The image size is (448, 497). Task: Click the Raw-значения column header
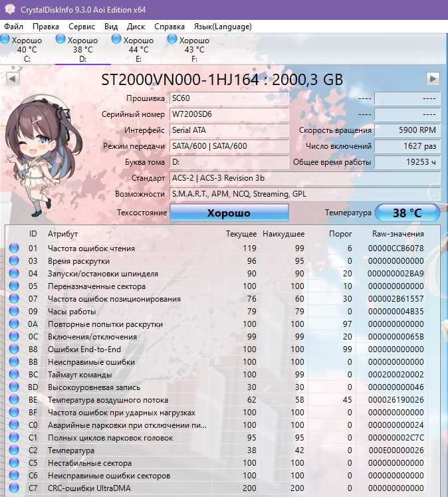point(398,234)
